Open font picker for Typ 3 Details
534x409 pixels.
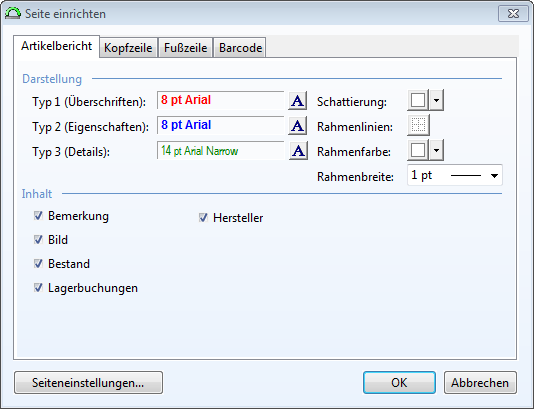pyautogui.click(x=298, y=151)
